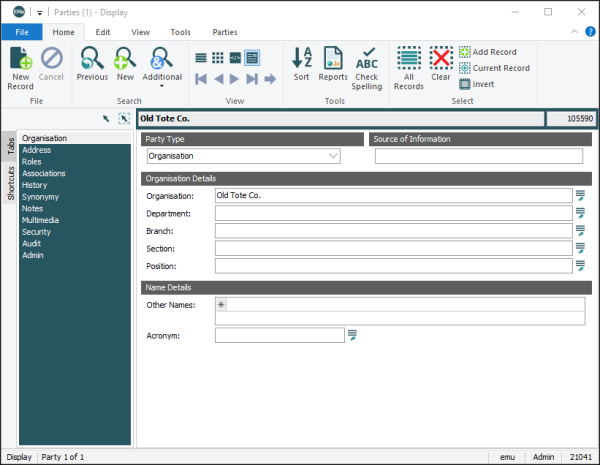Open lookup list beside Acronym field
Image resolution: width=600 pixels, height=465 pixels.
[352, 335]
